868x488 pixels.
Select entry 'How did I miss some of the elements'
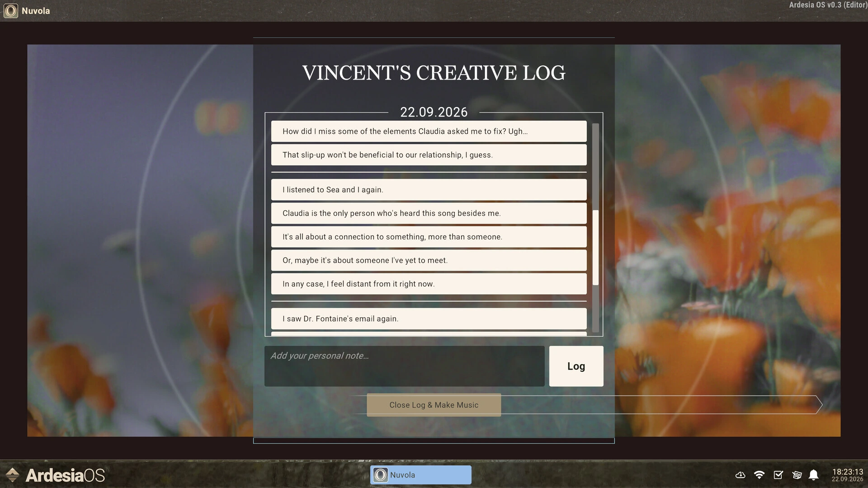click(x=429, y=131)
